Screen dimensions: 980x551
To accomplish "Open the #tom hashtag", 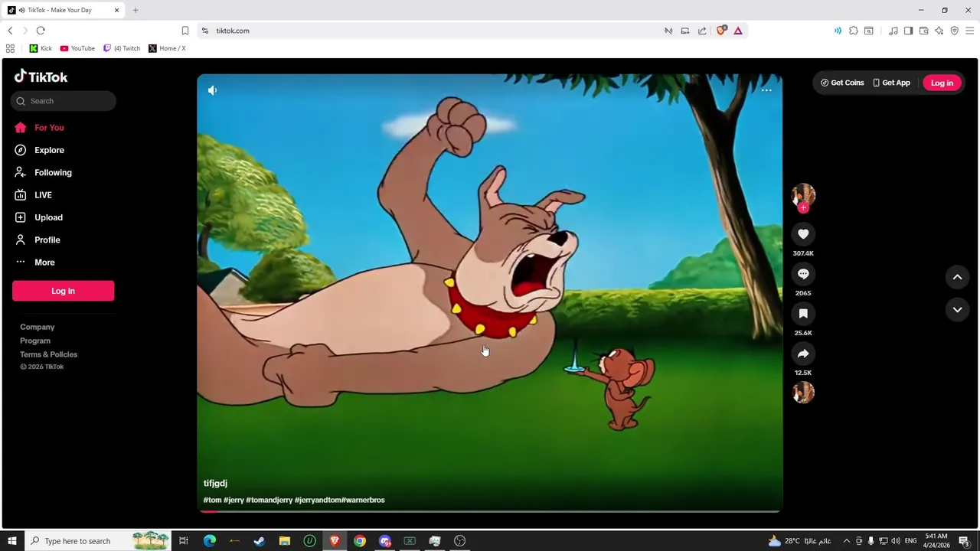I will [x=212, y=500].
